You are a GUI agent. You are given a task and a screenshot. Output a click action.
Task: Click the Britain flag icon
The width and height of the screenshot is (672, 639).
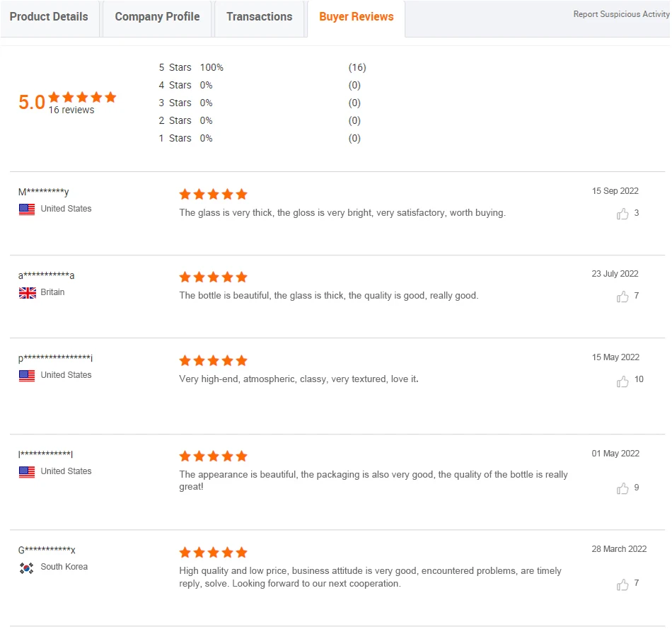27,293
